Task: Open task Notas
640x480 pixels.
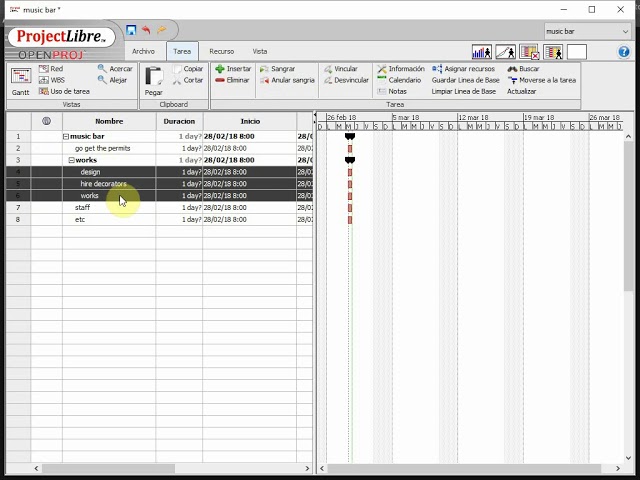Action: (392, 91)
